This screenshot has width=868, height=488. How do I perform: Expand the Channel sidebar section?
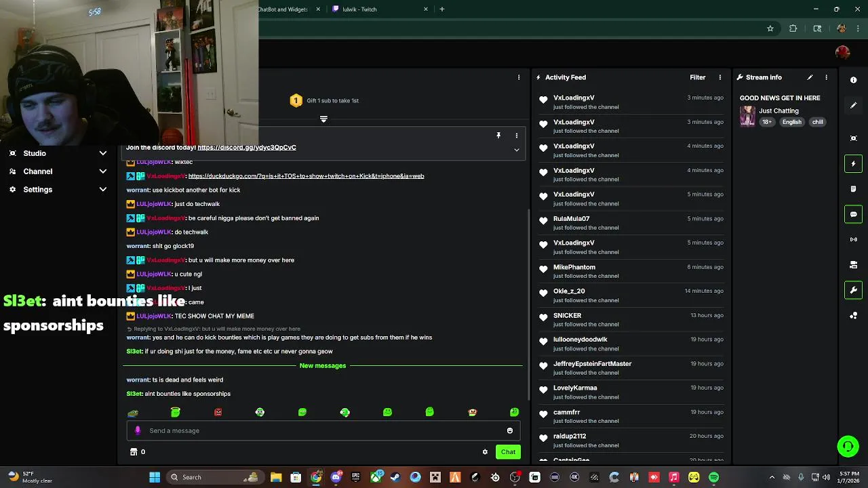57,171
